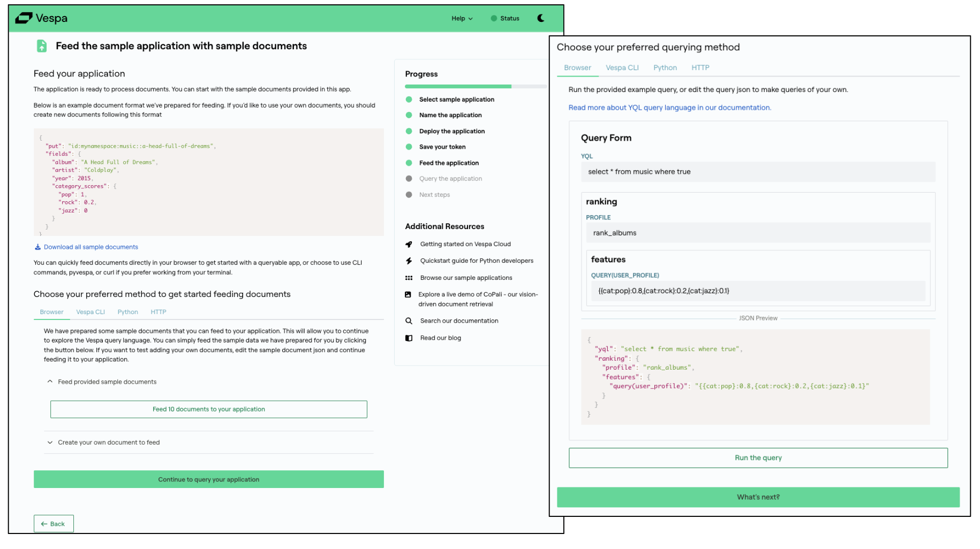Click the YQL query input field
The width and height of the screenshot is (980, 549).
(x=758, y=171)
